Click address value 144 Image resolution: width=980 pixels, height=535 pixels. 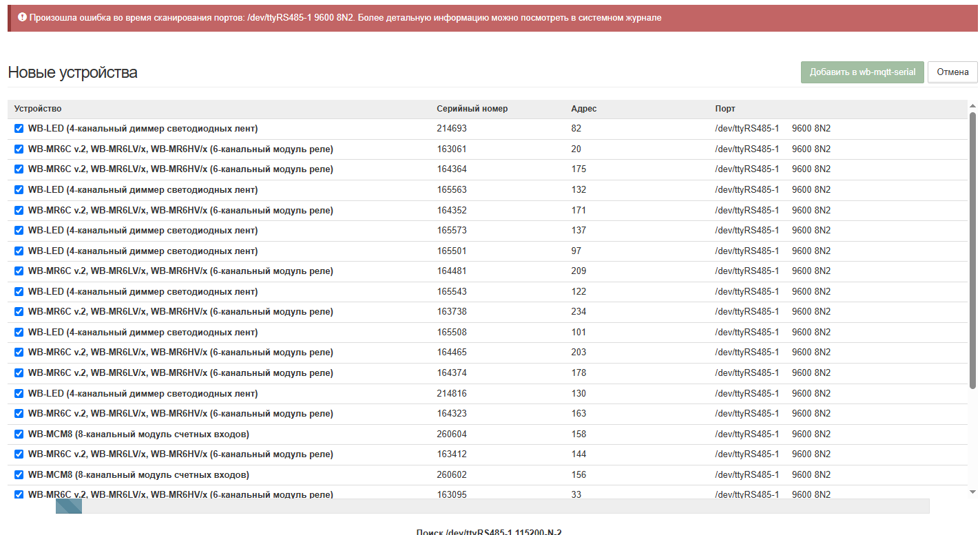pos(578,454)
